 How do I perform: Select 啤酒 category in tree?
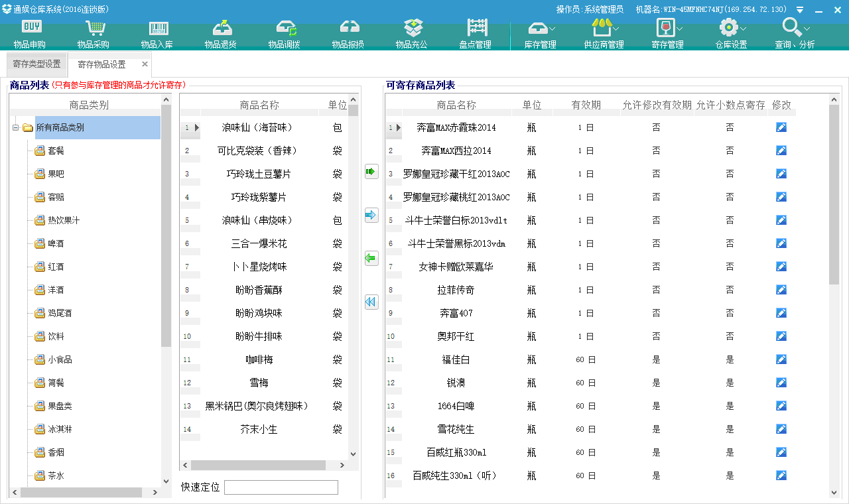(x=56, y=243)
